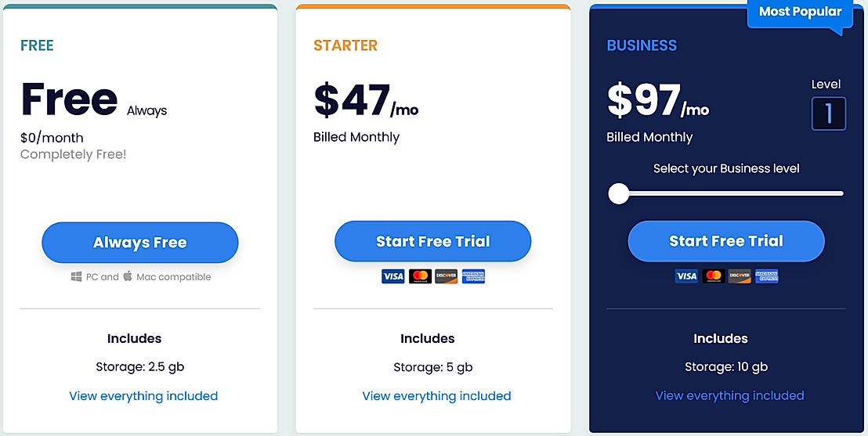The height and width of the screenshot is (436, 868).
Task: Click the Discover icon under Starter plan
Action: 447,276
